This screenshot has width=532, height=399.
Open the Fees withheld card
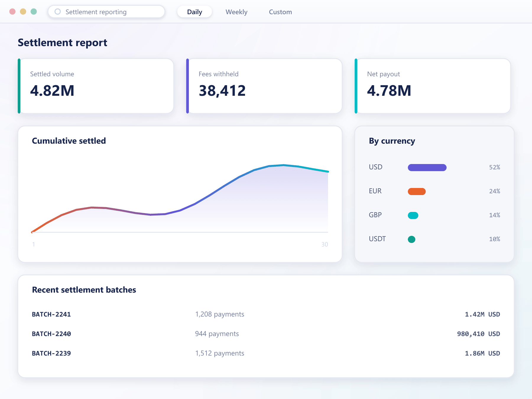(264, 86)
